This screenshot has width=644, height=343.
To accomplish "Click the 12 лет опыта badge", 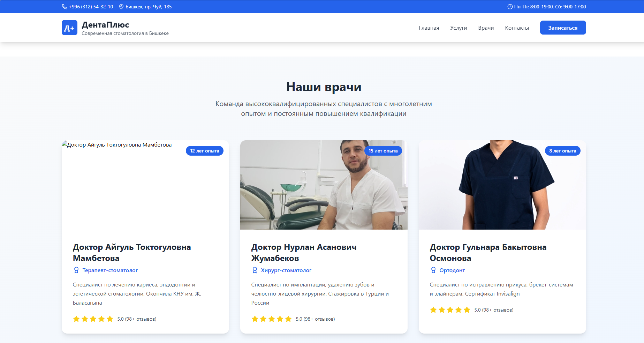I will pos(205,151).
